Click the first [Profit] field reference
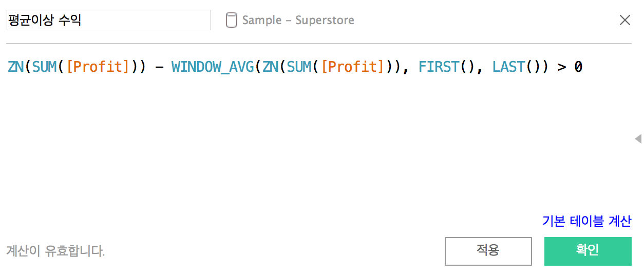Screen dimensions: 644x277 click(x=98, y=67)
